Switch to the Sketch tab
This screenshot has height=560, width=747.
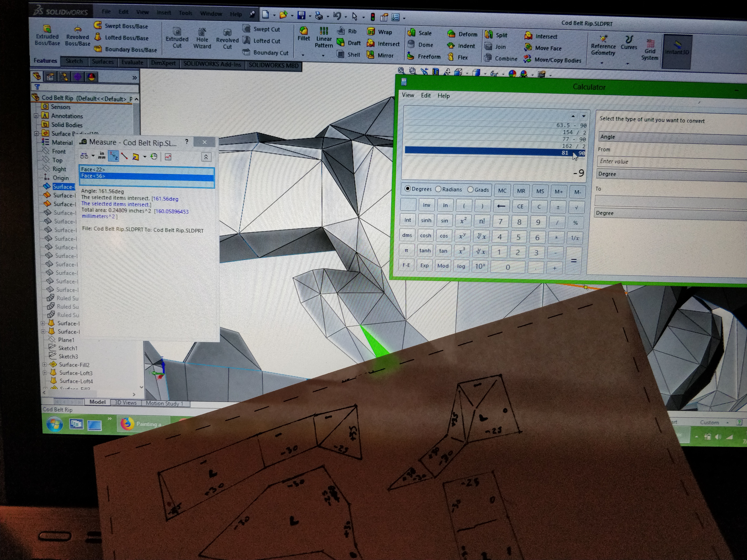74,61
